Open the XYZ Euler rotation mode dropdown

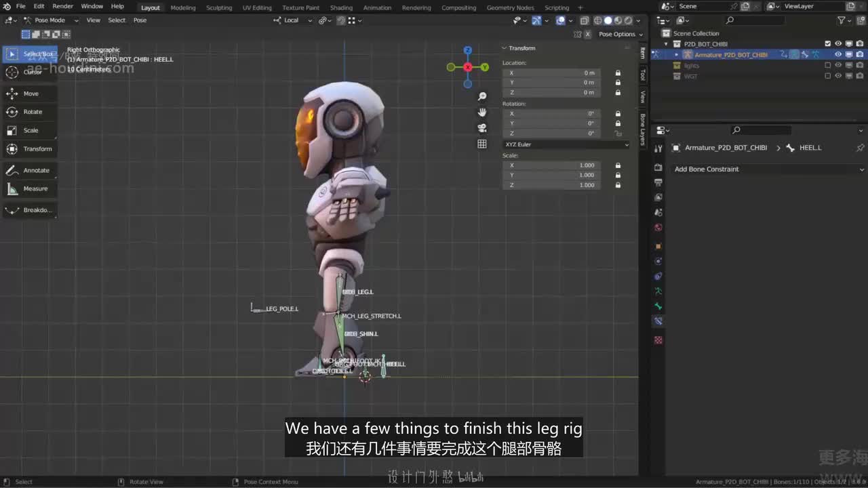(566, 144)
